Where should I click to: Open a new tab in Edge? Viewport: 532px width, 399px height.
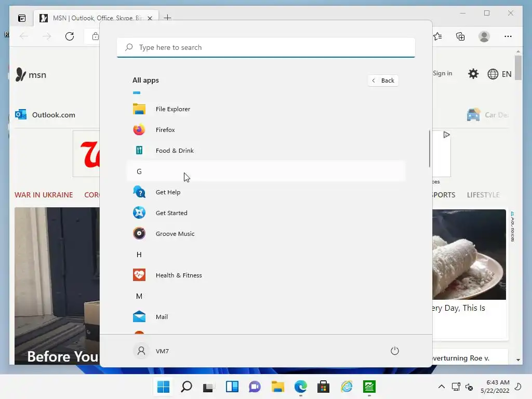pos(167,18)
